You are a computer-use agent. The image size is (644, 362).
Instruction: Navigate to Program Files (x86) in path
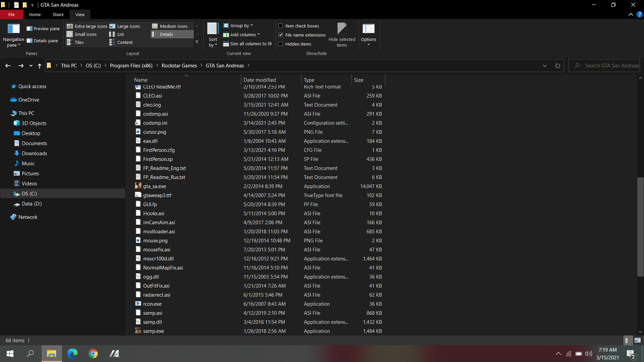click(131, 66)
